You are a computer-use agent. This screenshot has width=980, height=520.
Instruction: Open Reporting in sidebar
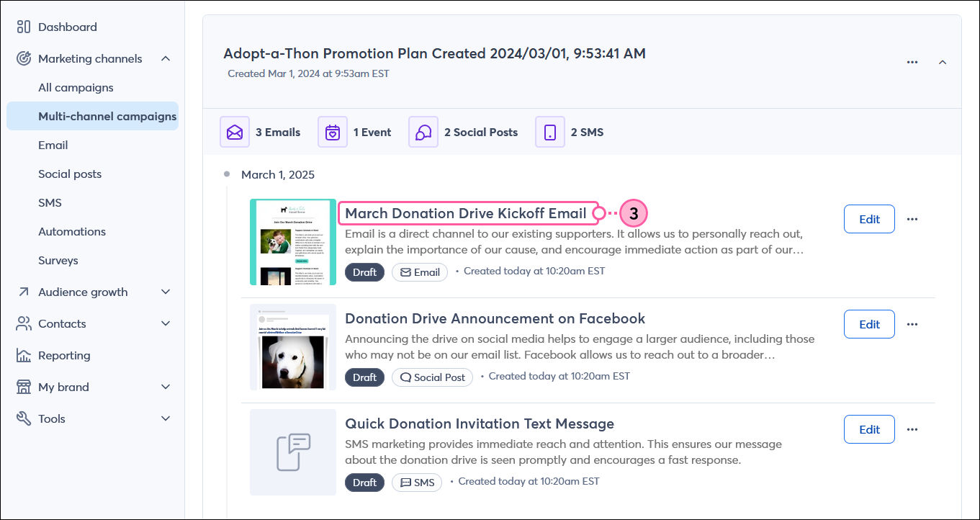tap(64, 355)
